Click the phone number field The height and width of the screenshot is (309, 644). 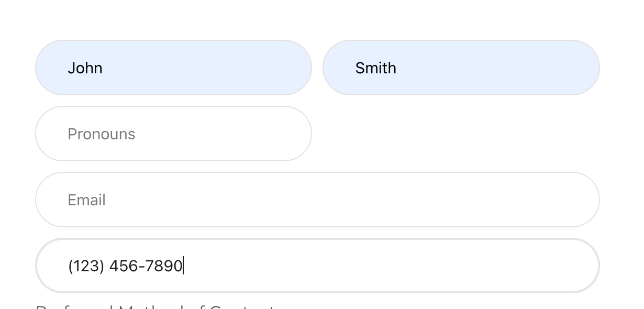317,266
